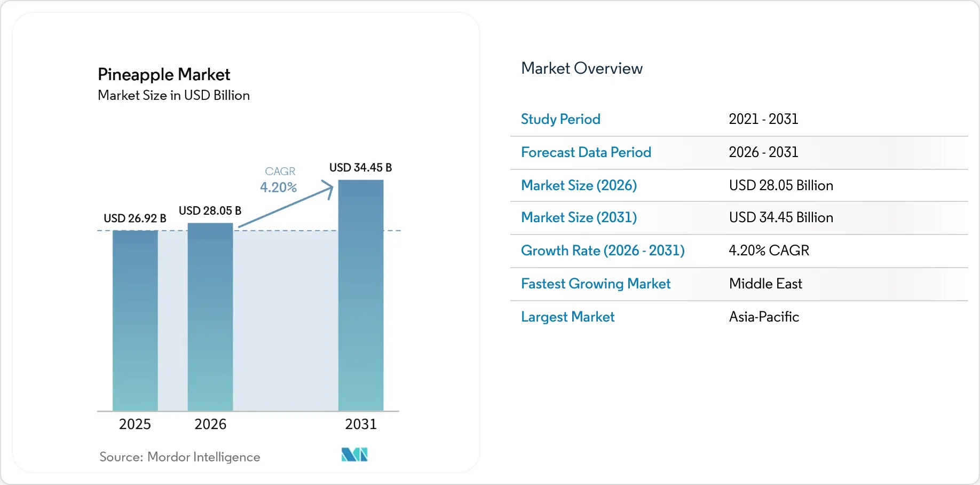The height and width of the screenshot is (485, 980).
Task: Click the USD 26.92 B bar label
Action: [x=135, y=218]
